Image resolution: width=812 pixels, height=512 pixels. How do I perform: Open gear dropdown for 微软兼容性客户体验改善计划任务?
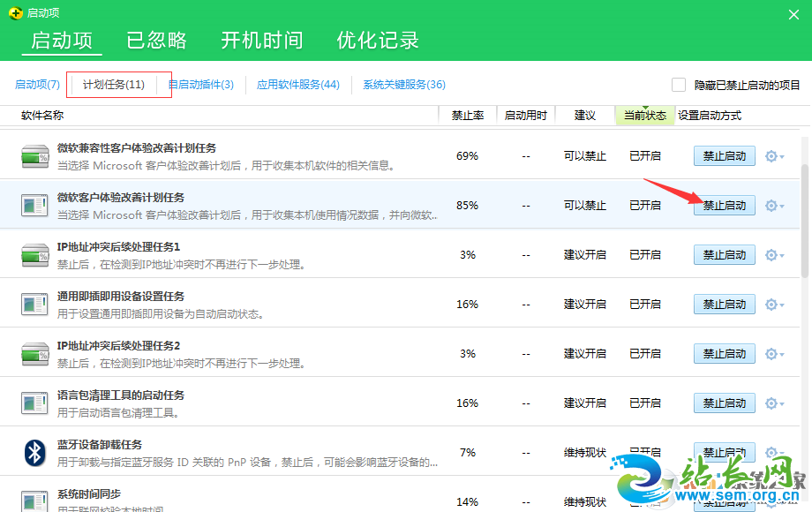[774, 156]
